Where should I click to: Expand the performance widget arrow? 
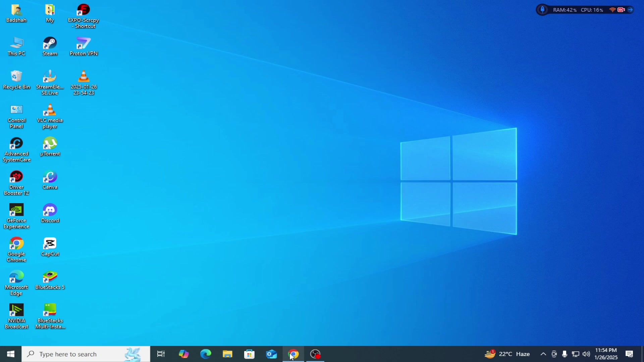(631, 10)
